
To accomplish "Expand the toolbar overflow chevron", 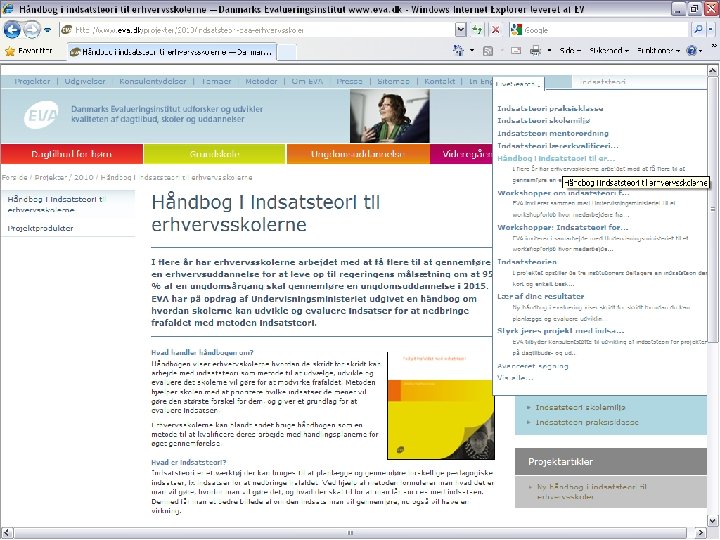I will (x=714, y=46).
